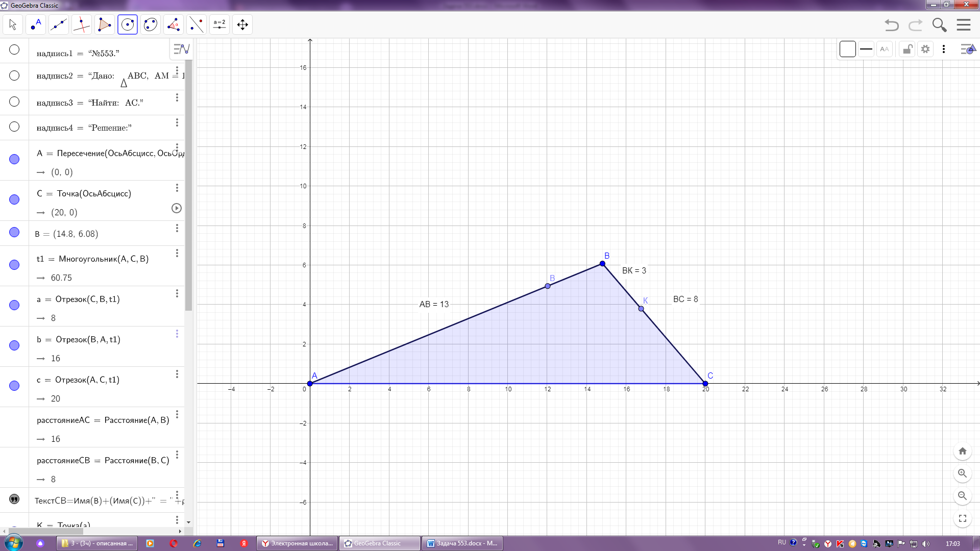Open more options for расстояниеAC row
The width and height of the screenshot is (980, 551).
click(x=177, y=414)
